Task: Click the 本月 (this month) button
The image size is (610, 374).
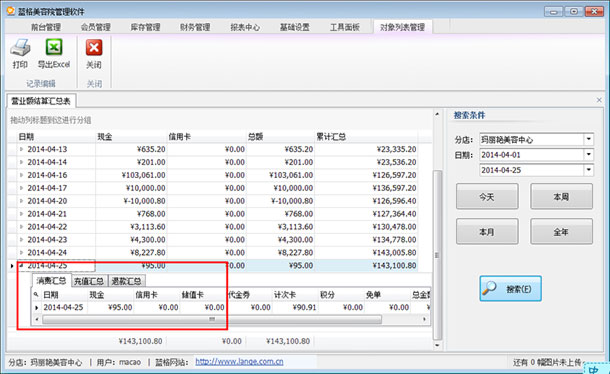Action: (x=487, y=232)
